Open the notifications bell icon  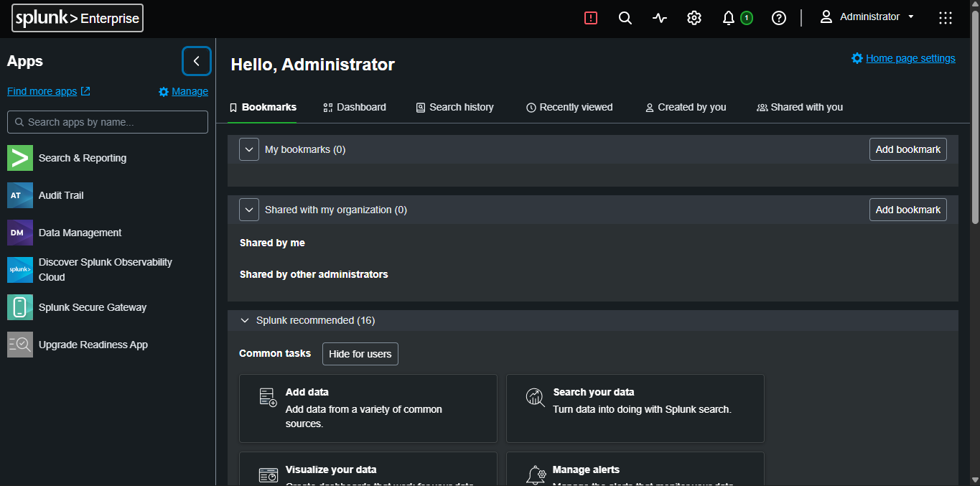(x=729, y=18)
